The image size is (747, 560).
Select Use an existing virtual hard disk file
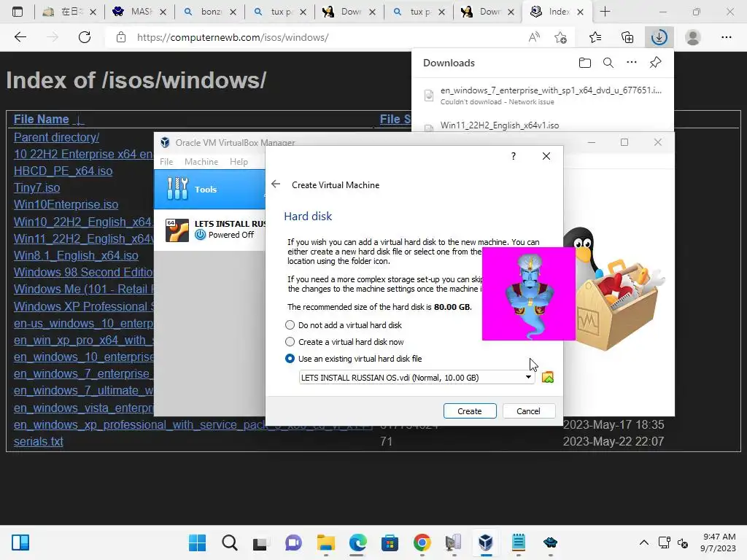coord(354,359)
